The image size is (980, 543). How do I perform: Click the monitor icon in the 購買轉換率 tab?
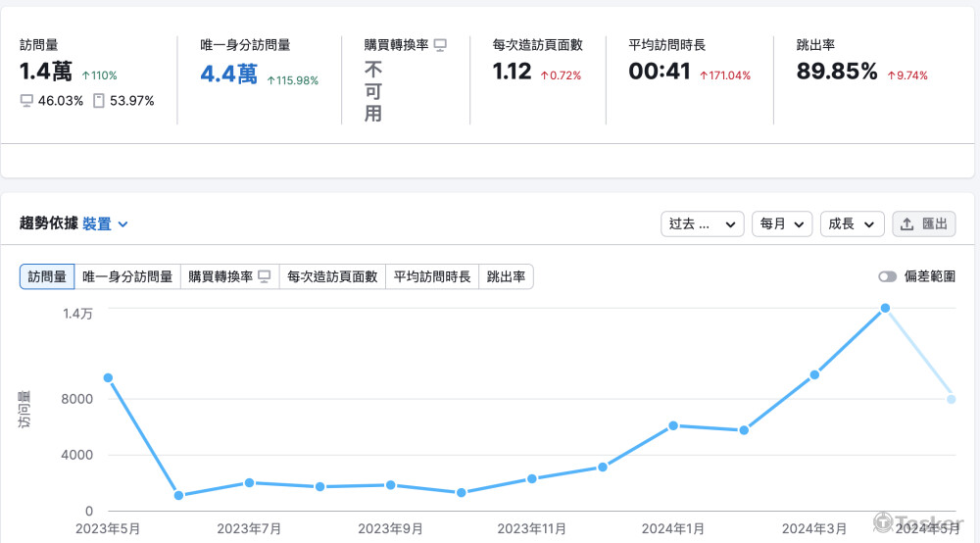[x=264, y=277]
